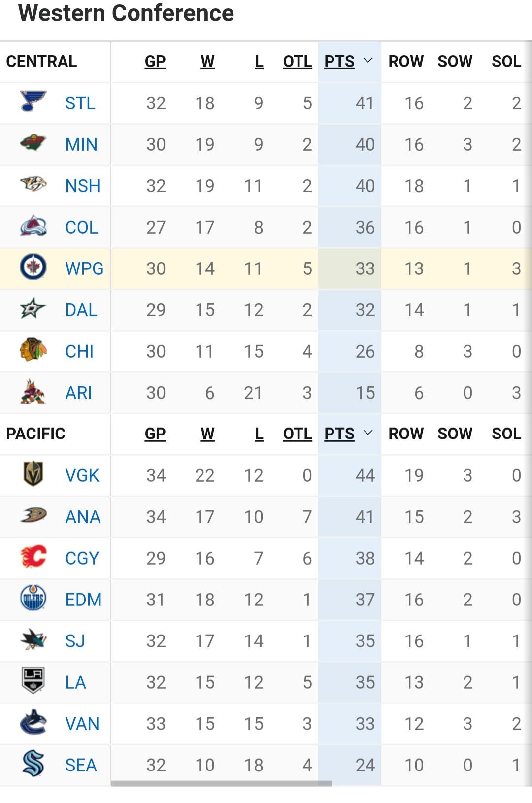Click the Chicago Blackhawks logo

[33, 350]
